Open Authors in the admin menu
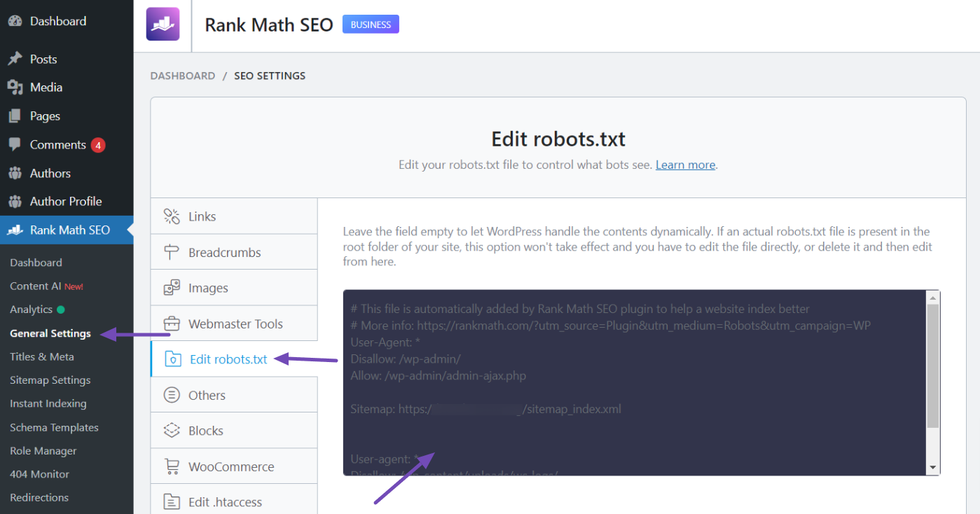Image resolution: width=980 pixels, height=514 pixels. pyautogui.click(x=67, y=173)
